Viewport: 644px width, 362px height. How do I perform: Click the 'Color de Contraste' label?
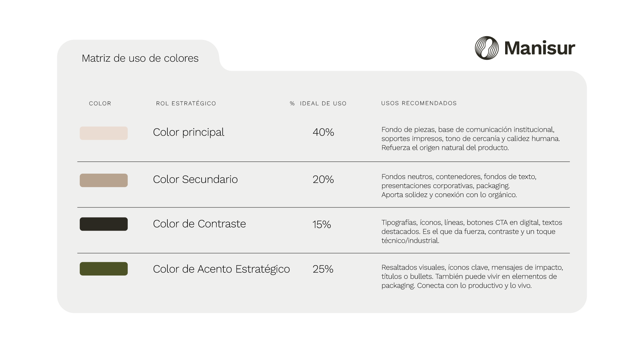(199, 224)
